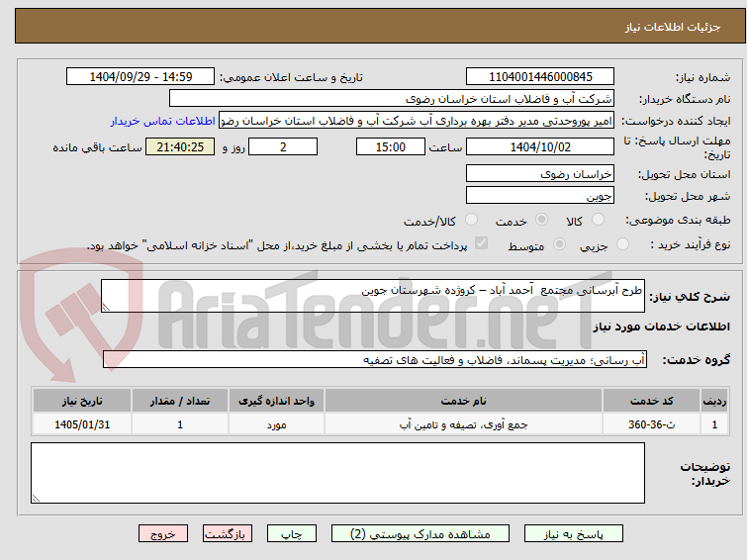Click the resize grip of توضیحات خریدار textarea
747x560 pixels.
point(36,499)
